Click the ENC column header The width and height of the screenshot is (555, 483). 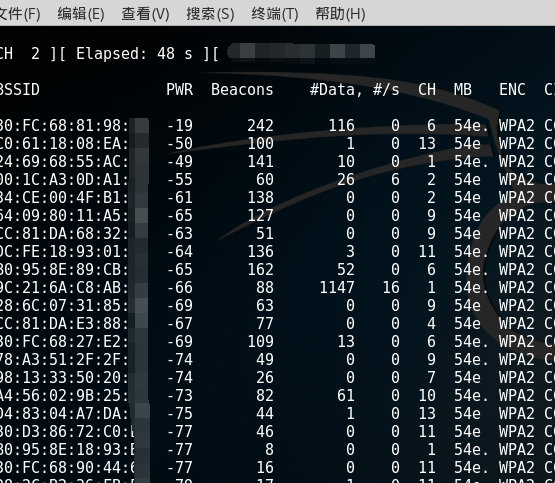(x=512, y=90)
